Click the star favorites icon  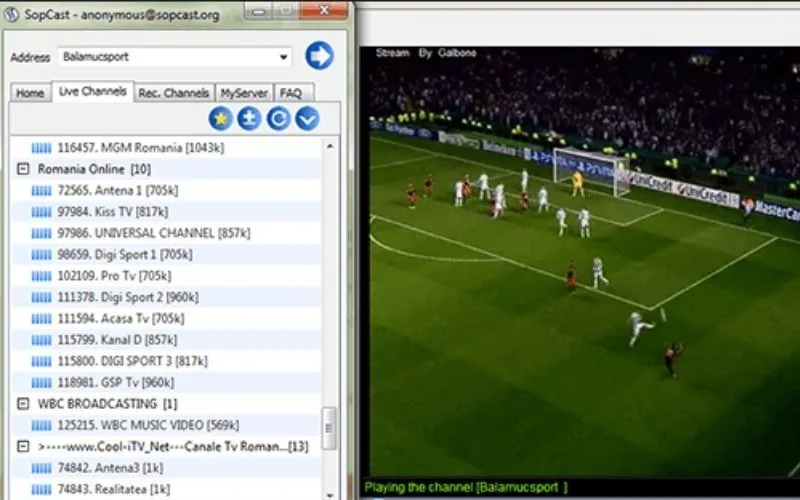(x=220, y=119)
